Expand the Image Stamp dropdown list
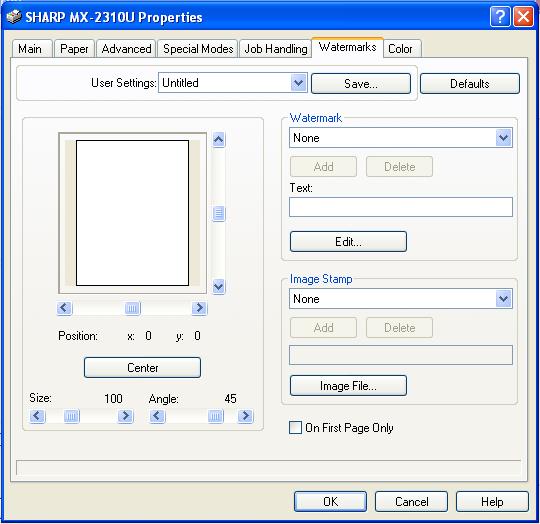The image size is (540, 524). pyautogui.click(x=504, y=298)
